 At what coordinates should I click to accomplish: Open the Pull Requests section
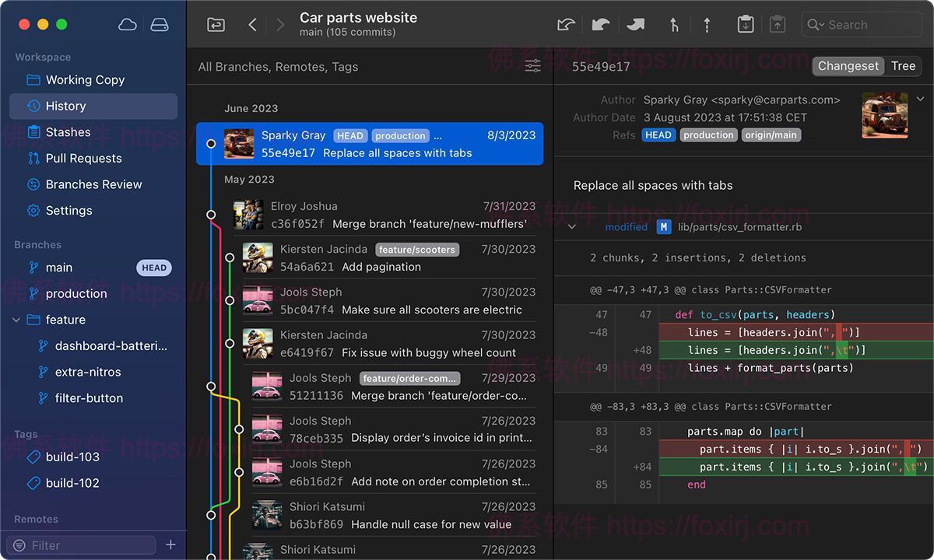tap(83, 158)
